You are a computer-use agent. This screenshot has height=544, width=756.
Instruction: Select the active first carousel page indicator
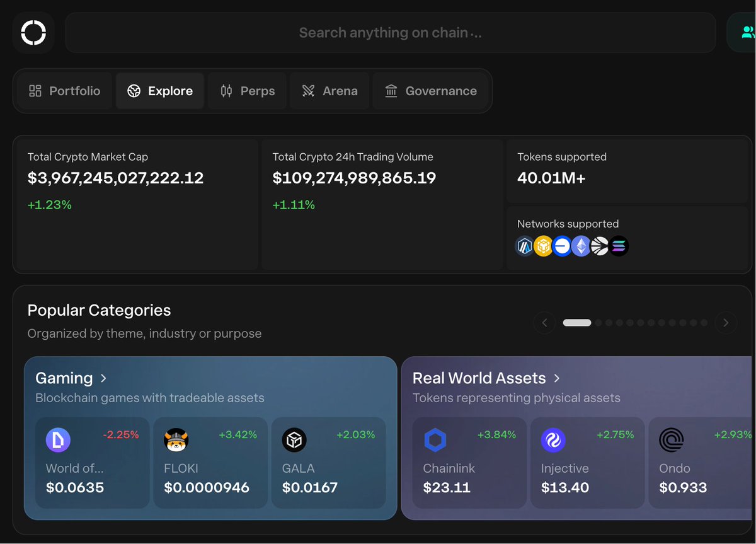pyautogui.click(x=577, y=323)
